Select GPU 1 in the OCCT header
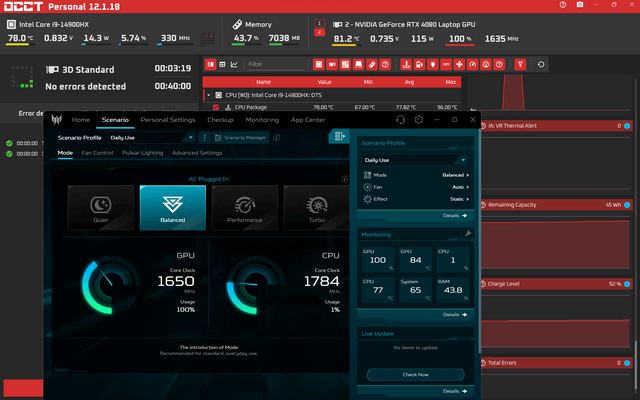This screenshot has height=400, width=640. pyautogui.click(x=320, y=23)
